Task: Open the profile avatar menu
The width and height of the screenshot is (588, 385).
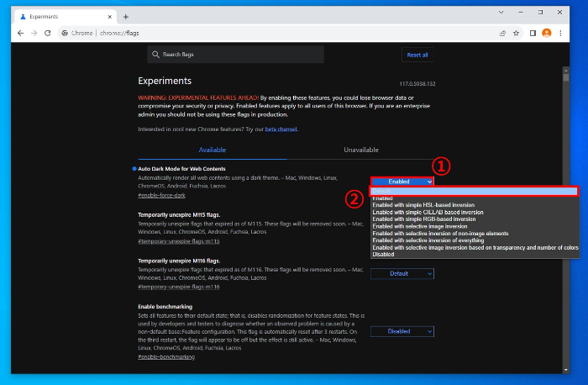Action: 546,33
